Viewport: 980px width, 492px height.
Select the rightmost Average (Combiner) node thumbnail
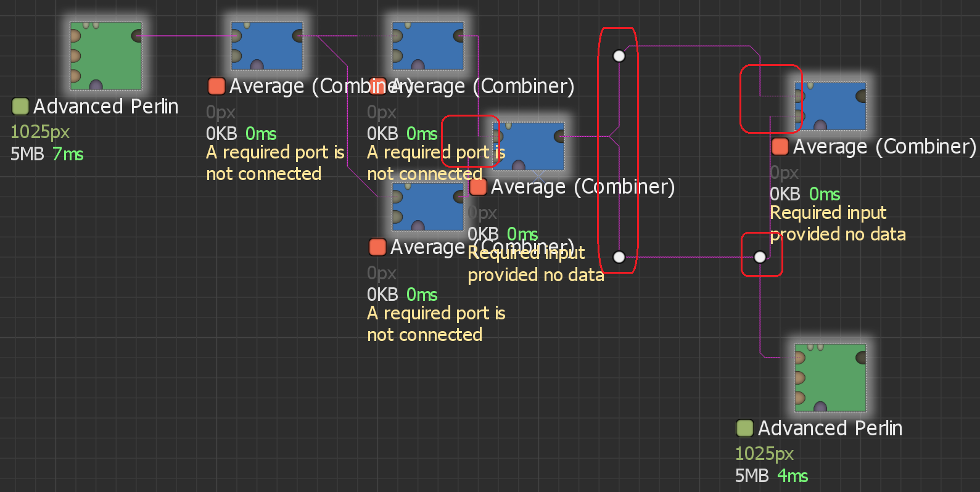(830, 106)
